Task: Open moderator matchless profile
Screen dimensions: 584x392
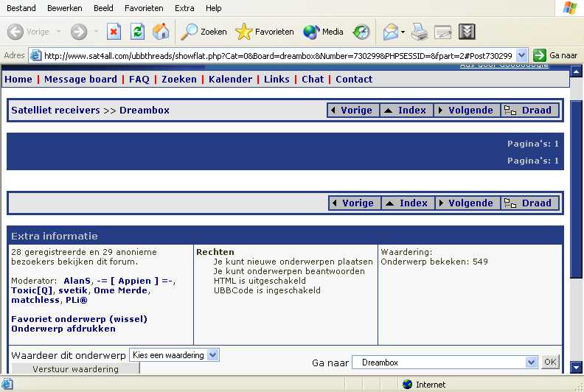Action: (35, 300)
